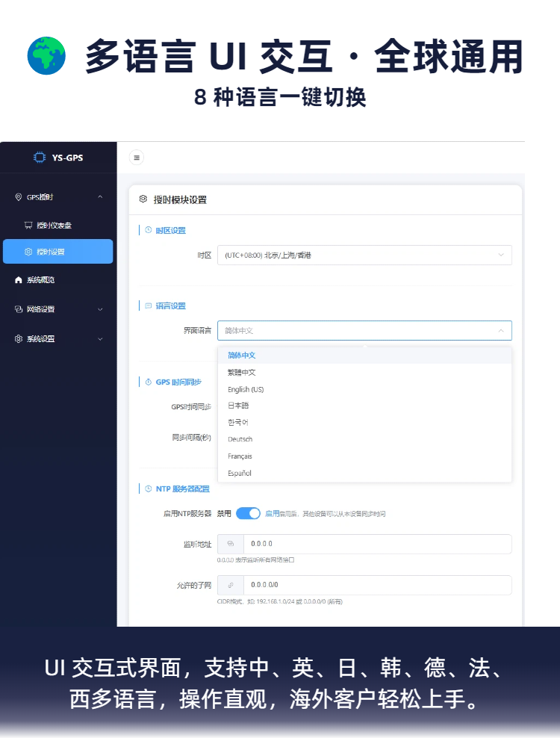The height and width of the screenshot is (738, 560).
Task: Click the hamburger menu collapse button
Action: click(137, 158)
